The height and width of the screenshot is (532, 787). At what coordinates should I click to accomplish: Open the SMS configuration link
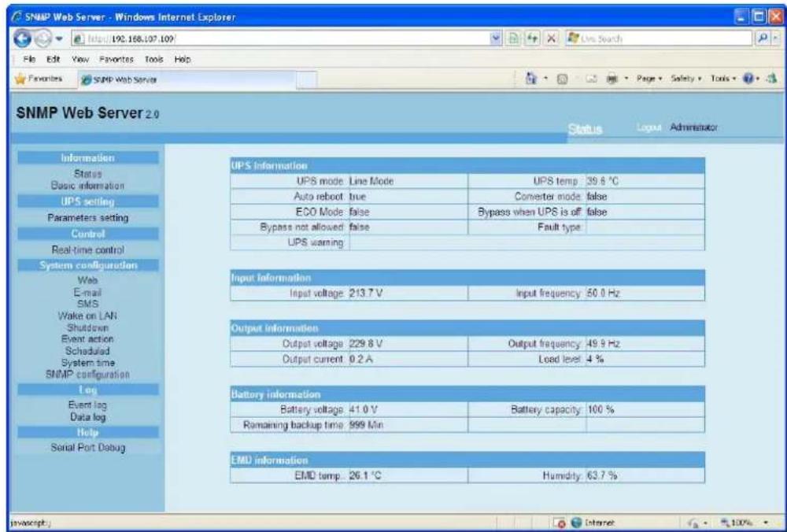88,304
